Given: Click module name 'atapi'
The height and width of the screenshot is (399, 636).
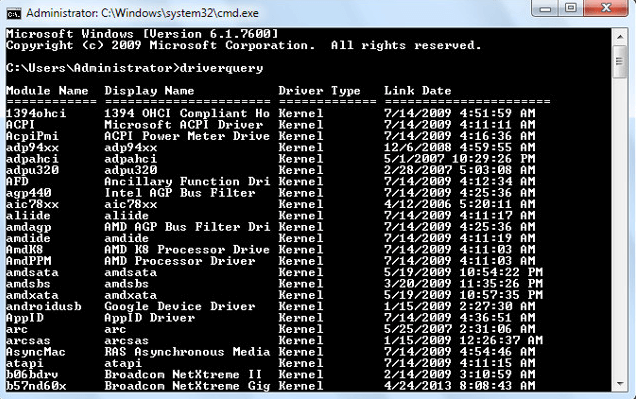Looking at the screenshot, I should click(25, 363).
